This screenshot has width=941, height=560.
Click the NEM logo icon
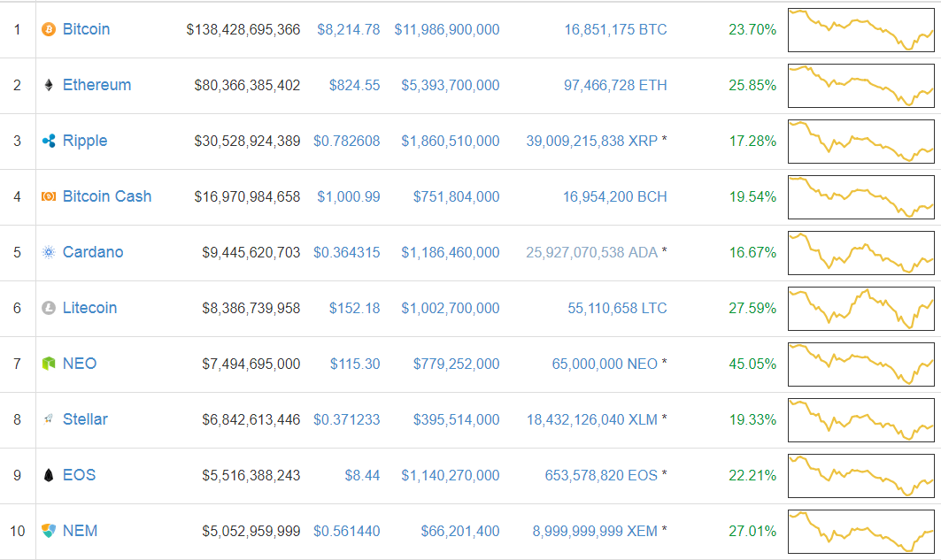(x=49, y=531)
